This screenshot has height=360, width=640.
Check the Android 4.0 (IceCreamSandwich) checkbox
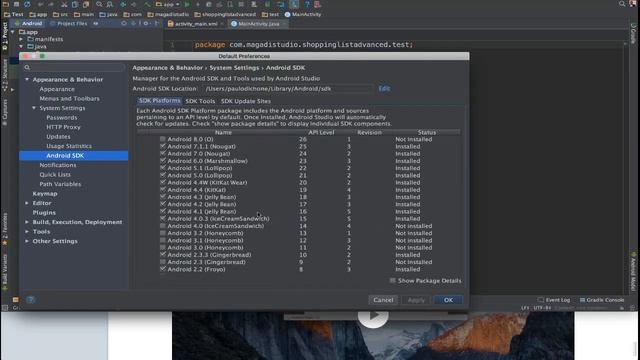click(x=163, y=226)
